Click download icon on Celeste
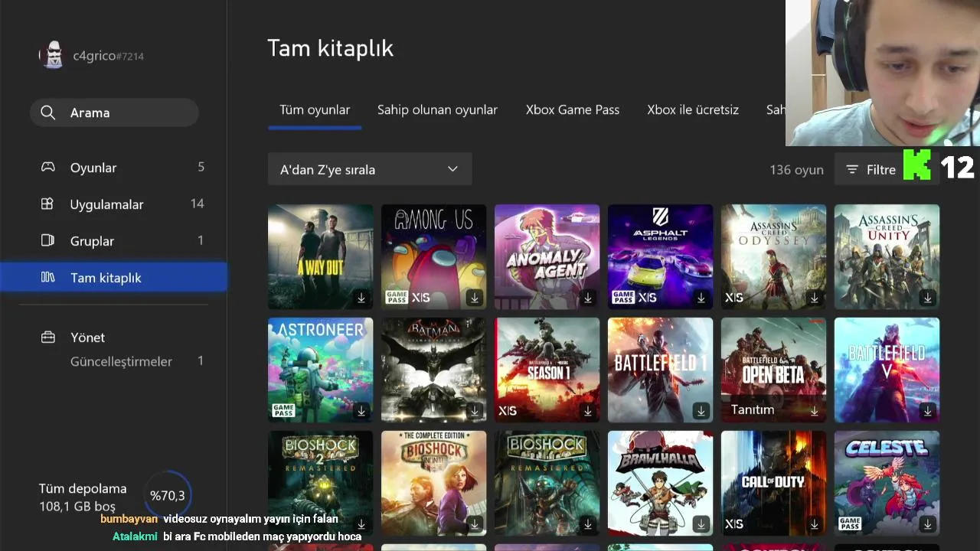Viewport: 980px width, 551px height. (x=928, y=524)
